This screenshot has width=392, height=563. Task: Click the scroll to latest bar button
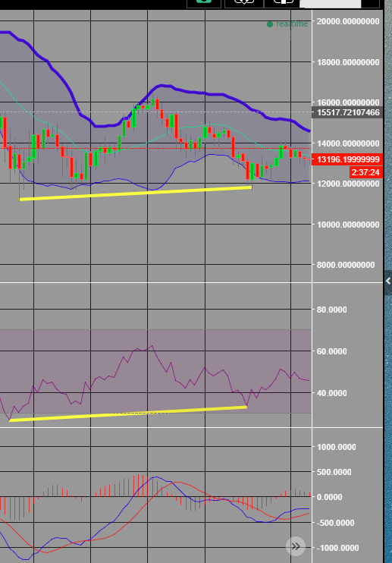tap(296, 546)
